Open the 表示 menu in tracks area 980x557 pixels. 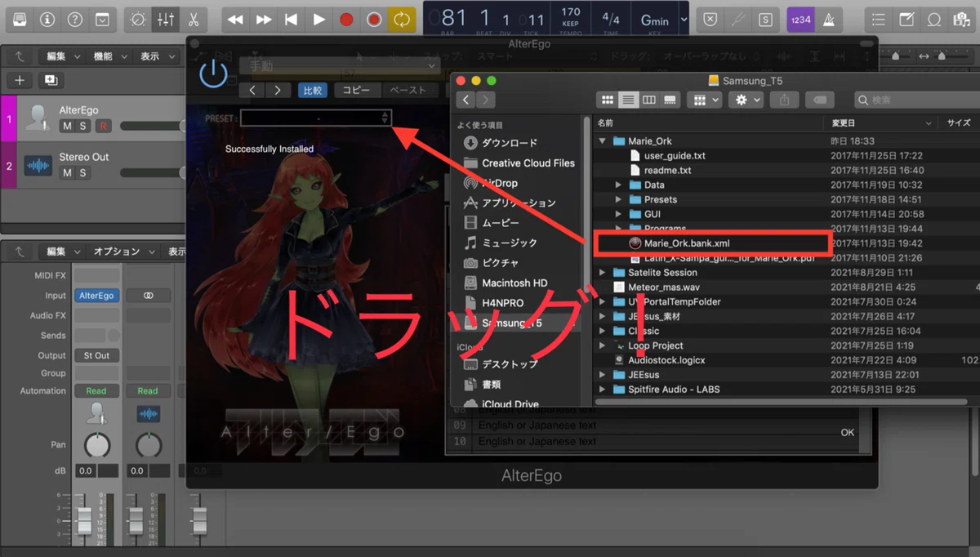tap(156, 56)
